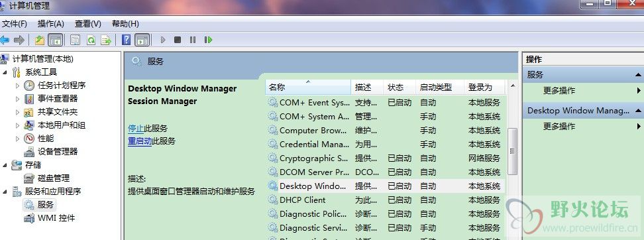This screenshot has height=240, width=644.
Task: Select the 存储 tree node
Action: 33,165
